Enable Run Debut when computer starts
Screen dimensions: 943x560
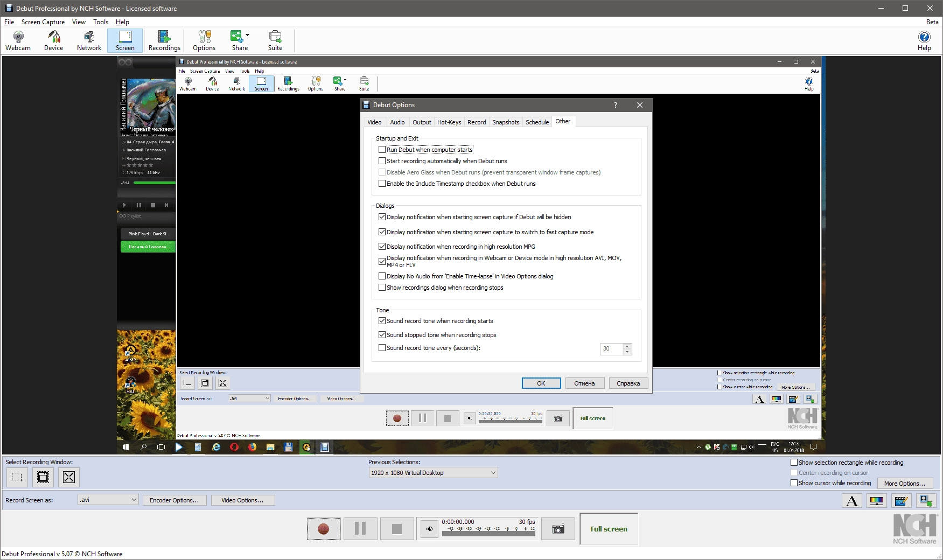click(382, 150)
